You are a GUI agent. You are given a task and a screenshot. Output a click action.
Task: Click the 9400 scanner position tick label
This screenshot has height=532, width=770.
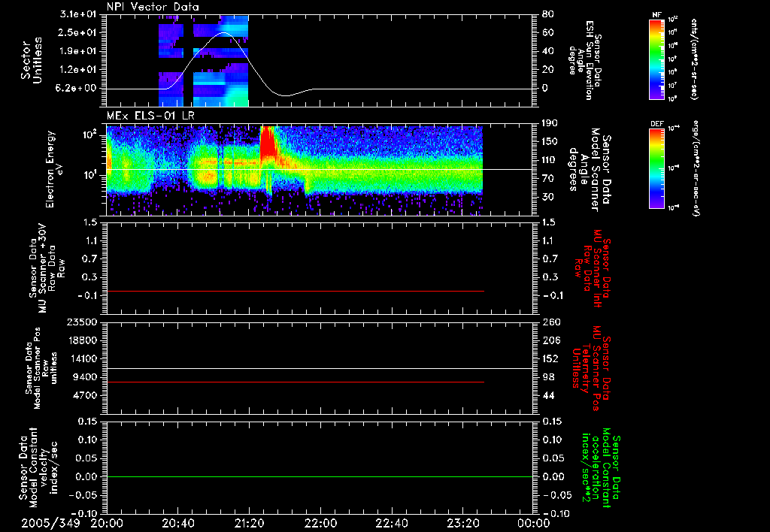pos(85,377)
